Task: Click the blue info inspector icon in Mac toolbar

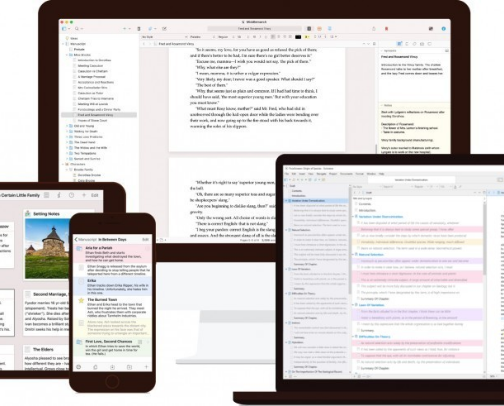Action: (443, 29)
